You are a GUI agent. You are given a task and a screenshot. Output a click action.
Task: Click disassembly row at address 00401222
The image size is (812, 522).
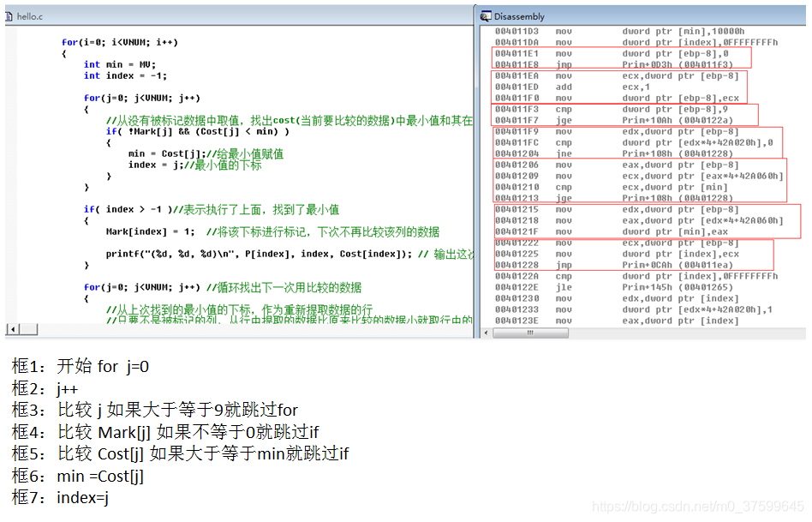[x=617, y=243]
